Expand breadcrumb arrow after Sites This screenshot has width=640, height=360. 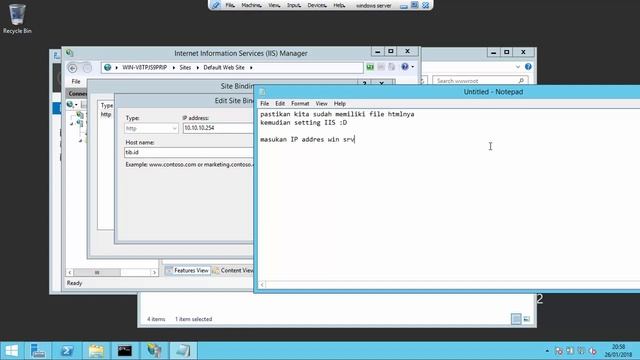(x=198, y=67)
